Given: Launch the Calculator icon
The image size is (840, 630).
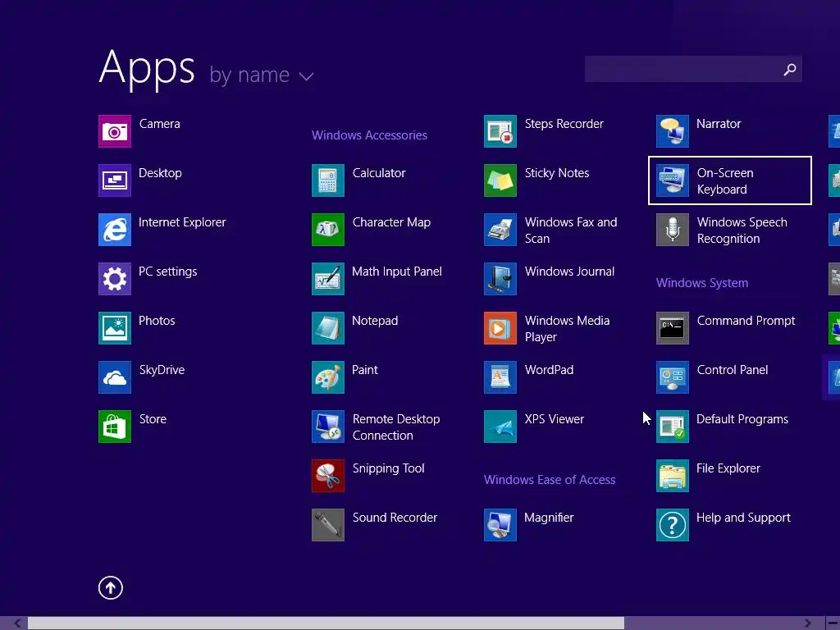Looking at the screenshot, I should [x=328, y=180].
